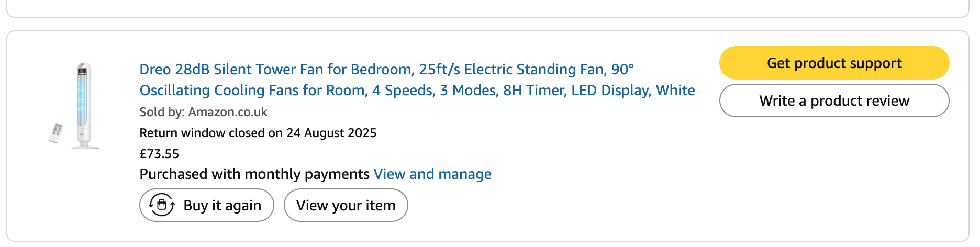This screenshot has width=980, height=247.
Task: Click the Sold by: Amazon.co.uk line
Action: 203,112
